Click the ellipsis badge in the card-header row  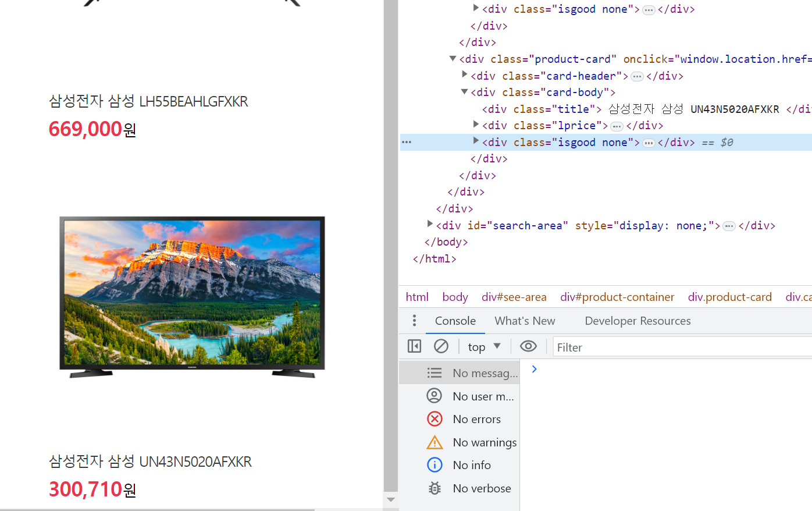point(637,76)
